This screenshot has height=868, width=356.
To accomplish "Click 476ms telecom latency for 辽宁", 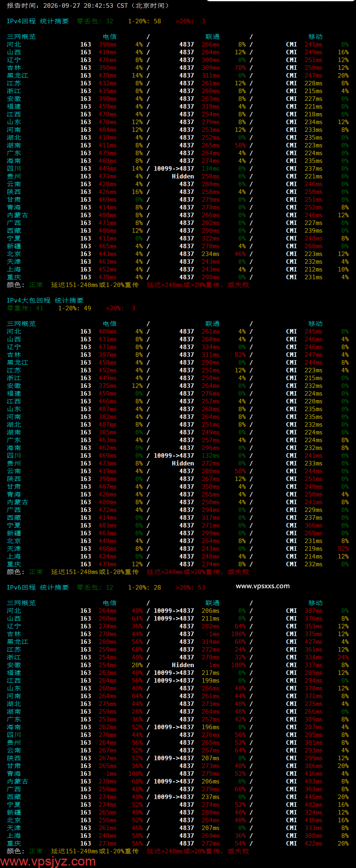I will pos(107,60).
